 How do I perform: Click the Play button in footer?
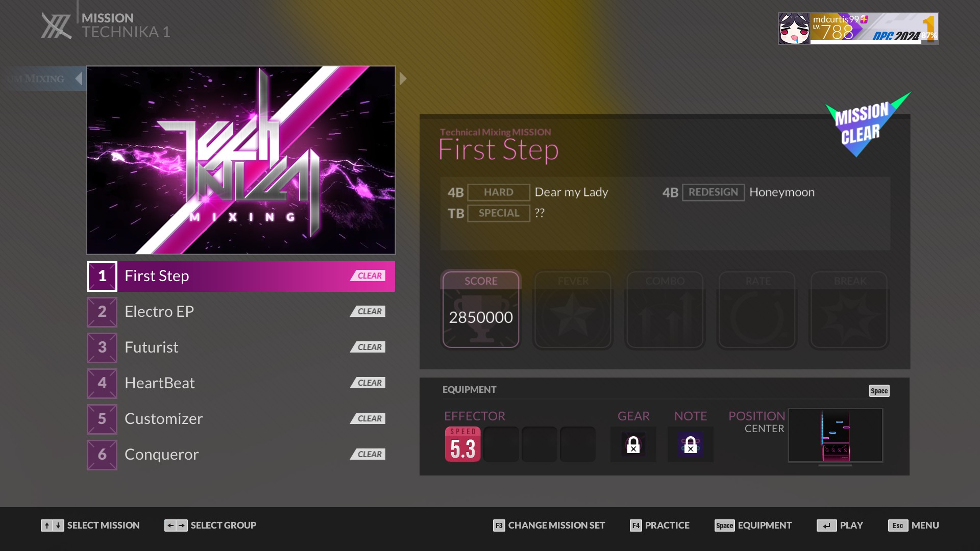[840, 525]
